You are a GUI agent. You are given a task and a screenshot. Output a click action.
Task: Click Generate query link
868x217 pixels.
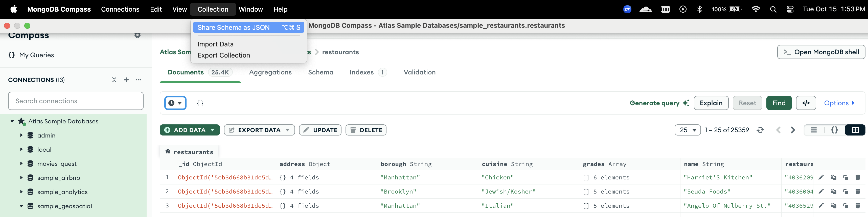(654, 103)
